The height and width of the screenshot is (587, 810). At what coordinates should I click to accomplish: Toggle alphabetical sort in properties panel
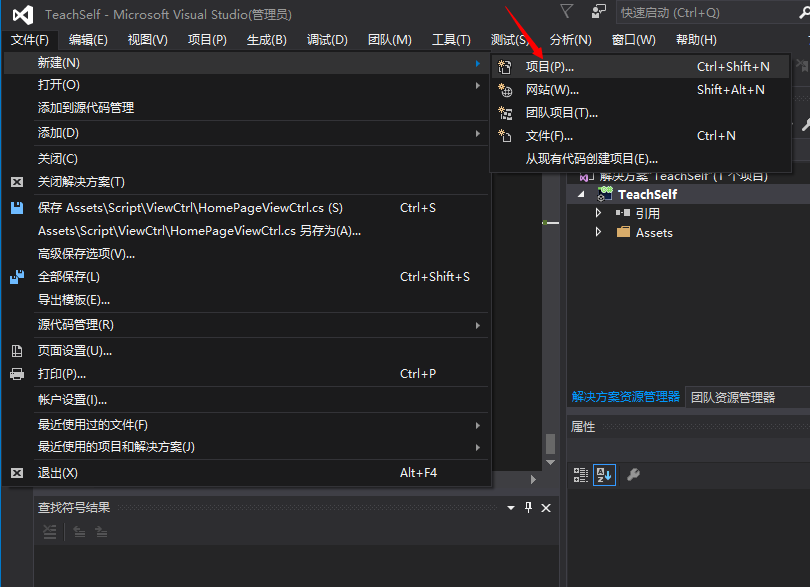(604, 474)
